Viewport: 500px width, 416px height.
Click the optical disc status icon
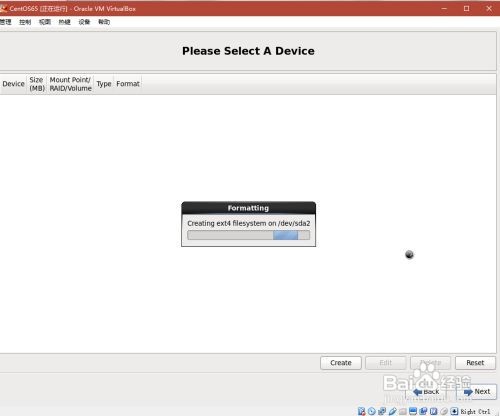[x=372, y=411]
